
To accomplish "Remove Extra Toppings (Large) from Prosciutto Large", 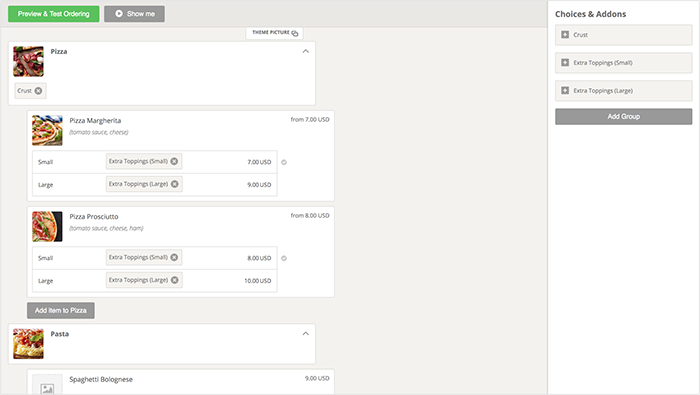I will pyautogui.click(x=175, y=280).
